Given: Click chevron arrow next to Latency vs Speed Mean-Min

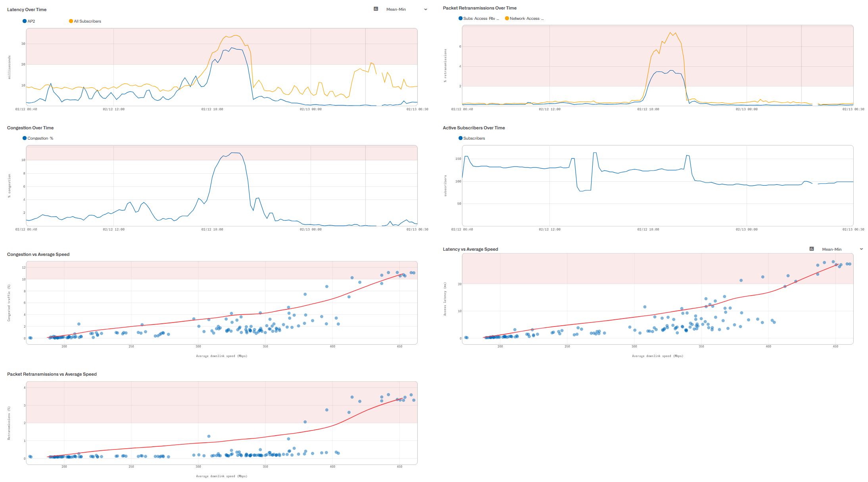Looking at the screenshot, I should tap(861, 249).
